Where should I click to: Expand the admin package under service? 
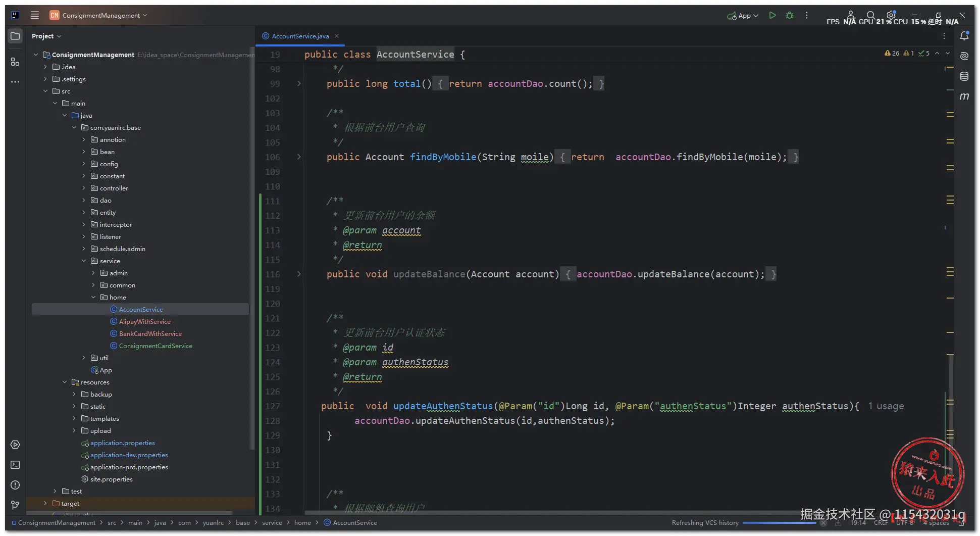tap(93, 273)
